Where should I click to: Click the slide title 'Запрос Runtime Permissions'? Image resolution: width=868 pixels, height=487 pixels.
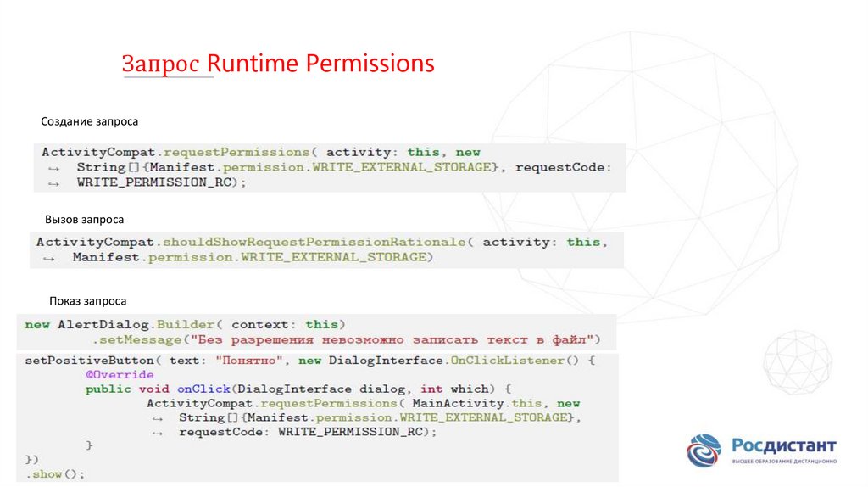(x=278, y=64)
